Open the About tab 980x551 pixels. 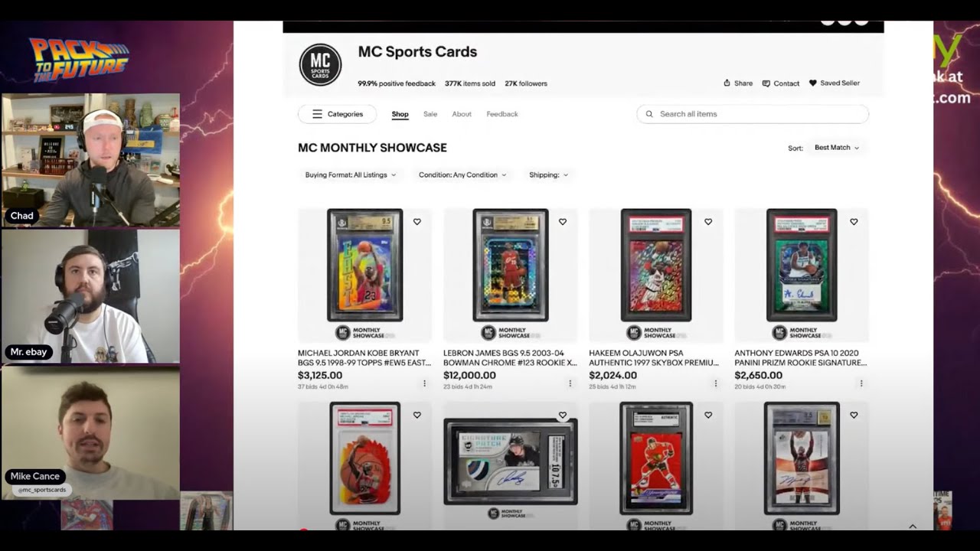462,114
